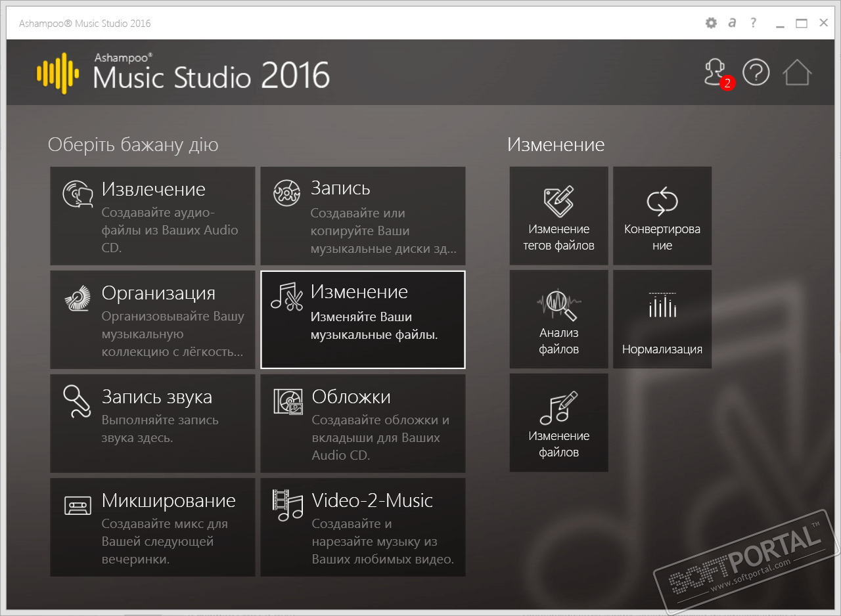
Task: Open the Организация music collection tile
Action: 153,320
